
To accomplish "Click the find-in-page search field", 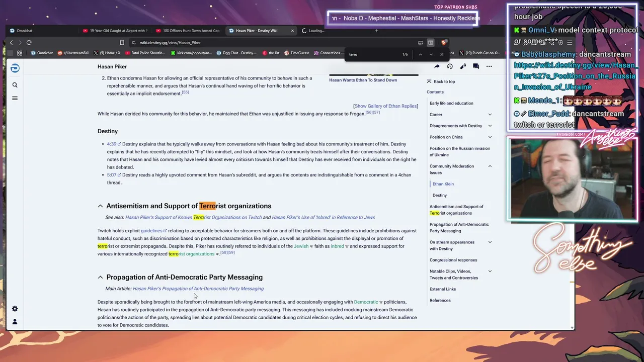I will point(372,54).
